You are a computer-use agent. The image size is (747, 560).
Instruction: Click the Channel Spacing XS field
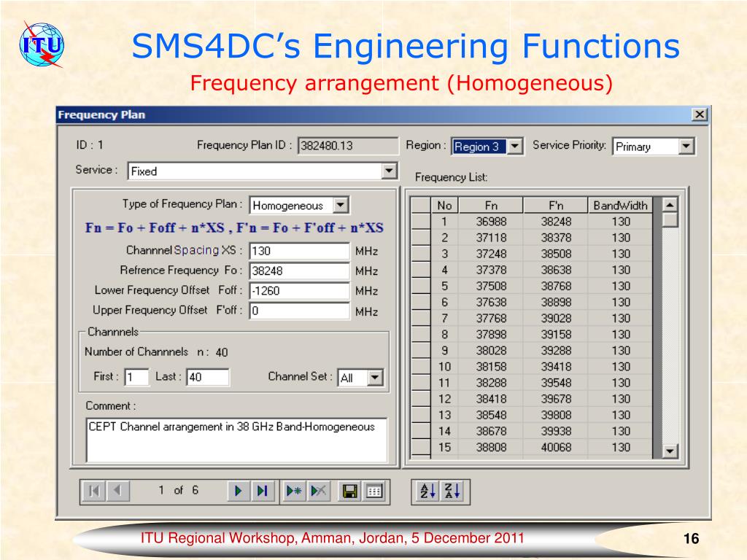(300, 251)
